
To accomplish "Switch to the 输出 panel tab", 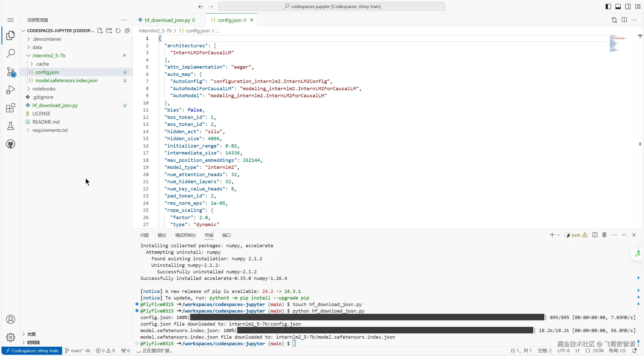I will (162, 235).
